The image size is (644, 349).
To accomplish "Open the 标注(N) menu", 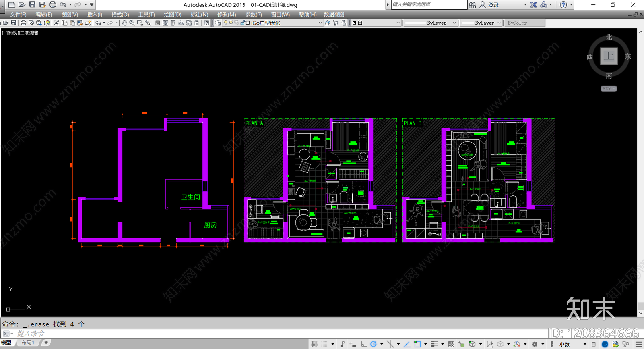I will [199, 15].
